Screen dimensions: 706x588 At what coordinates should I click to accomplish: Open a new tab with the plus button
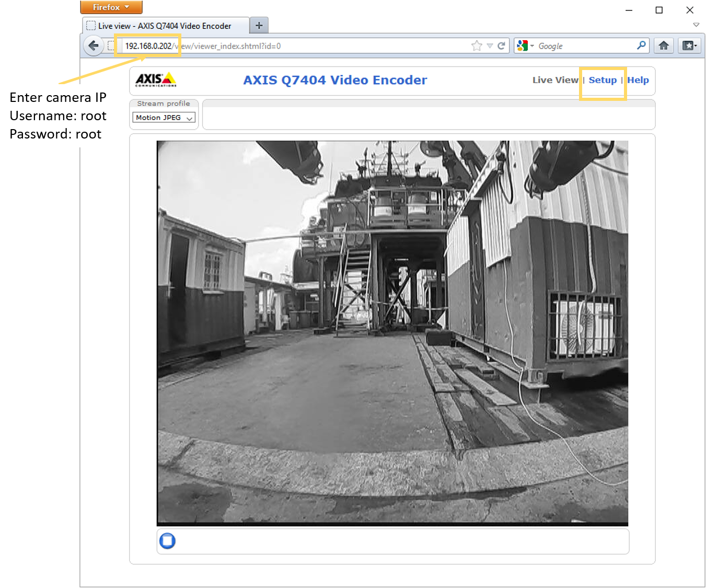tap(259, 26)
